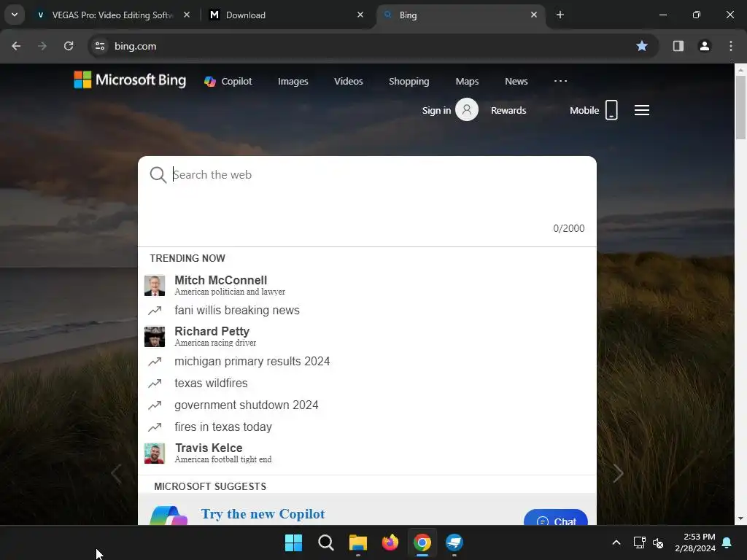This screenshot has height=560, width=747.
Task: Expand more Bing services ellipsis
Action: coord(560,81)
